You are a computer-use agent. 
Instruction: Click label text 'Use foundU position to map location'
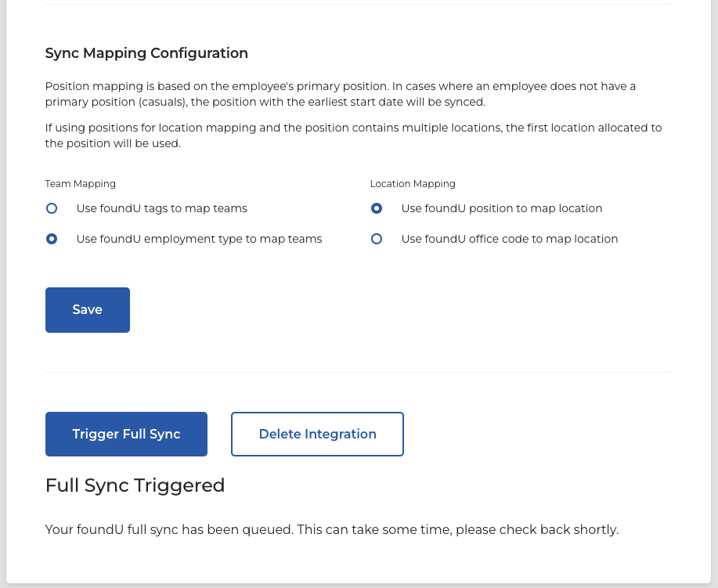(501, 208)
